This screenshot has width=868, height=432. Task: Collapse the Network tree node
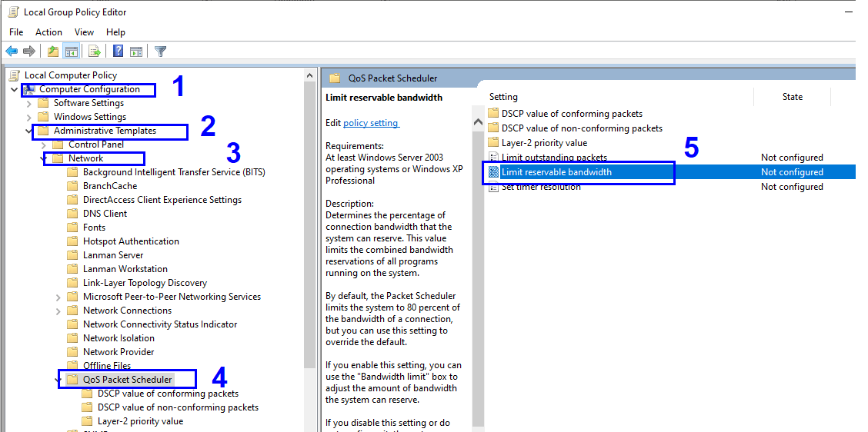tap(44, 159)
